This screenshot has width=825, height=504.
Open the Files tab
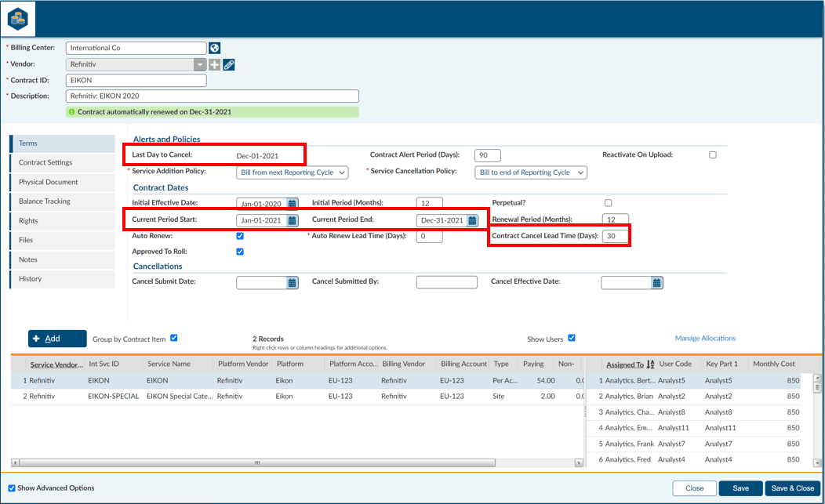point(63,240)
